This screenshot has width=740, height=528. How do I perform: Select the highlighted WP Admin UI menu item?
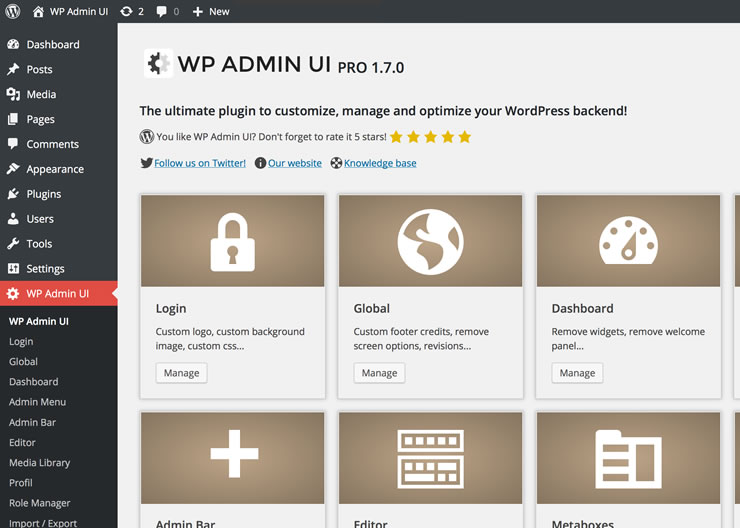(59, 293)
